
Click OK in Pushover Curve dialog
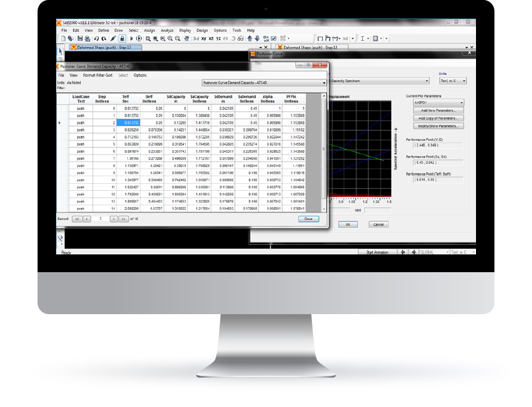tap(347, 224)
